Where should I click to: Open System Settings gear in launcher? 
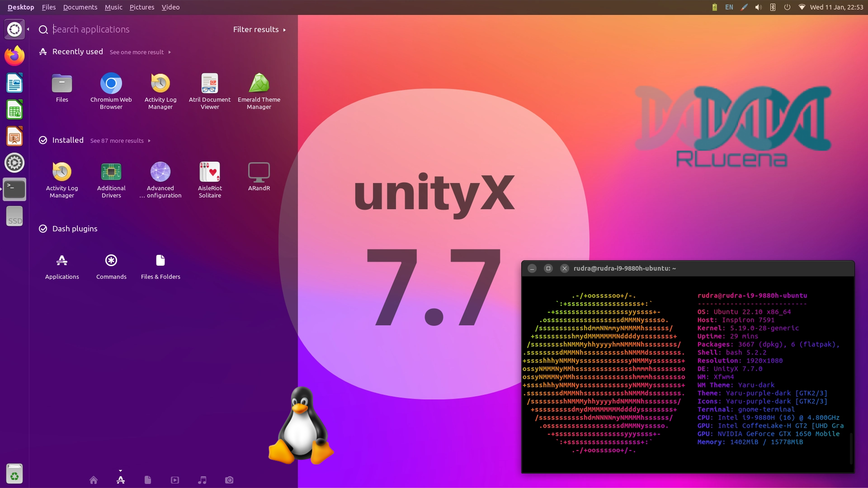[x=14, y=163]
